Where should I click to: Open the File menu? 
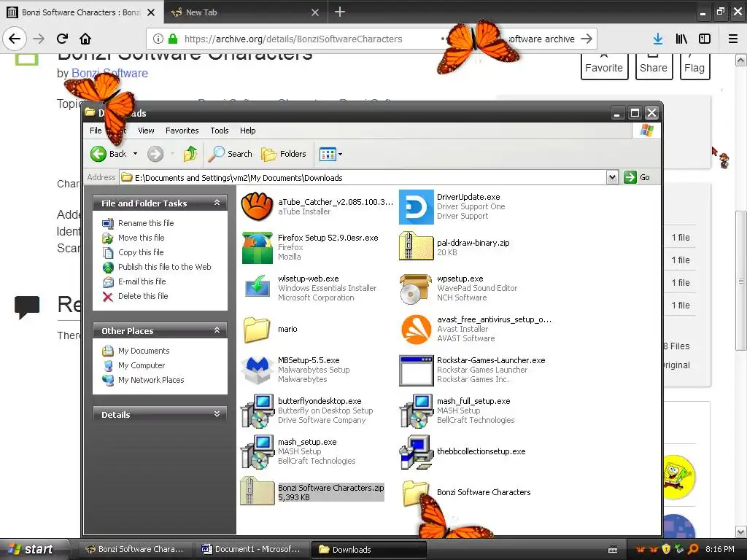click(x=96, y=131)
